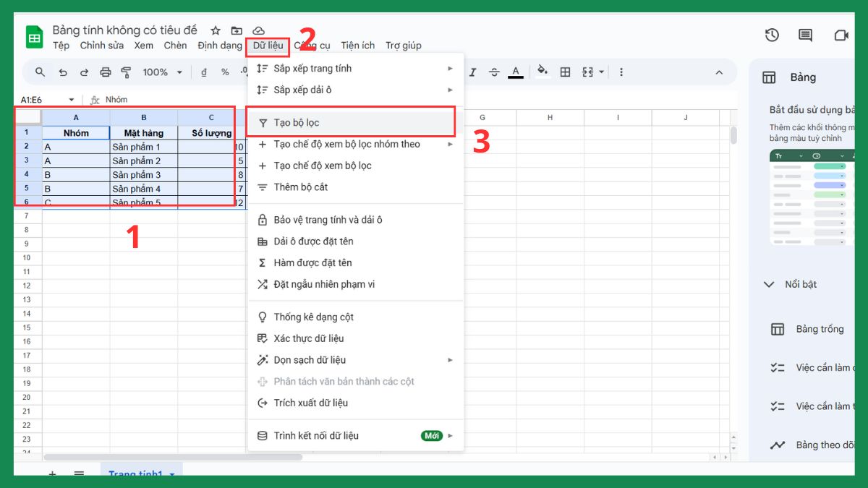868x488 pixels.
Task: Select the paint format roller
Action: click(x=127, y=72)
